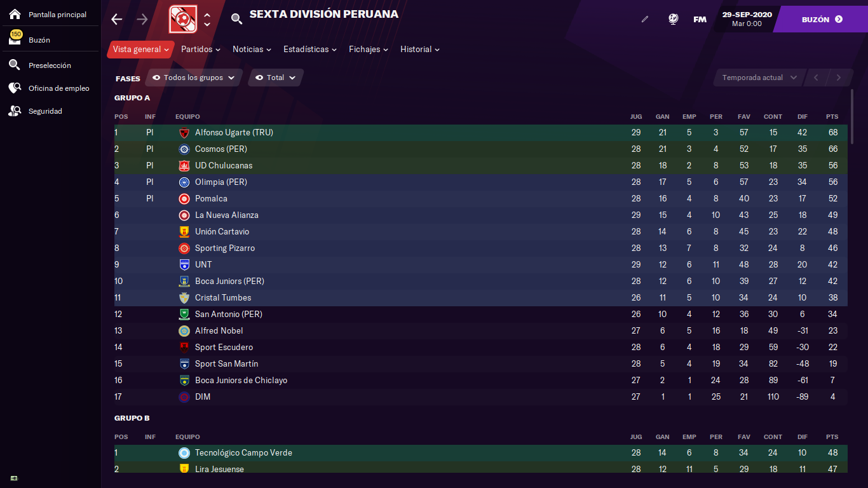Expand the Partidos menu

[201, 49]
